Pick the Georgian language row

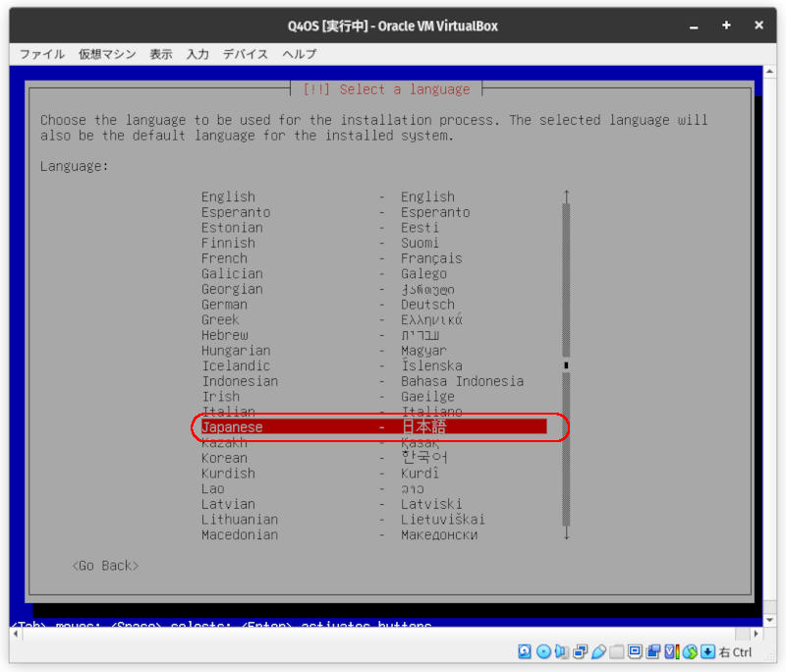coord(374,289)
